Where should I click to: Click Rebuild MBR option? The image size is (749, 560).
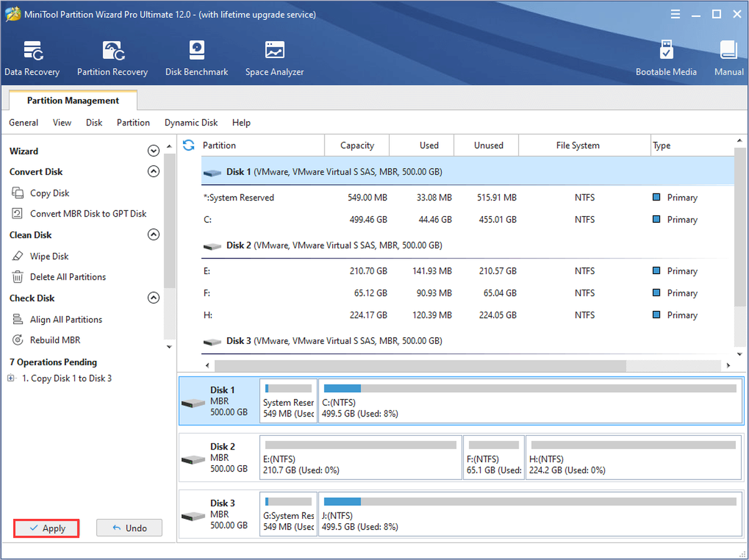point(55,340)
